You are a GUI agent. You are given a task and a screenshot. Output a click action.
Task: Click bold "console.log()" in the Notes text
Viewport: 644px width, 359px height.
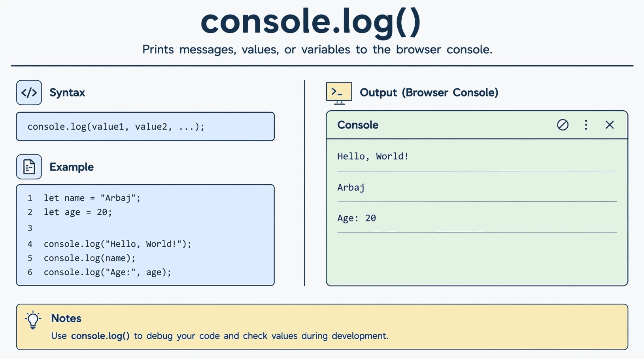(x=100, y=336)
